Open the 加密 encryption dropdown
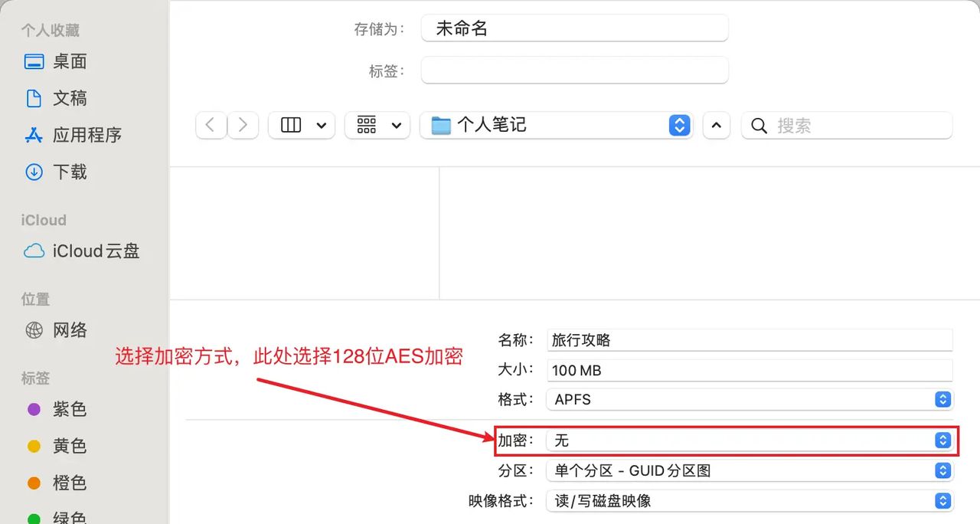Viewport: 980px width, 524px height. tap(942, 440)
